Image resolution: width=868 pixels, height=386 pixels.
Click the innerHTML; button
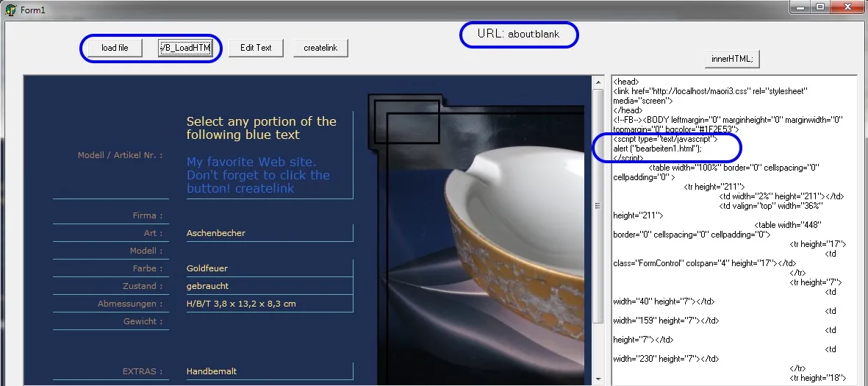(x=732, y=59)
